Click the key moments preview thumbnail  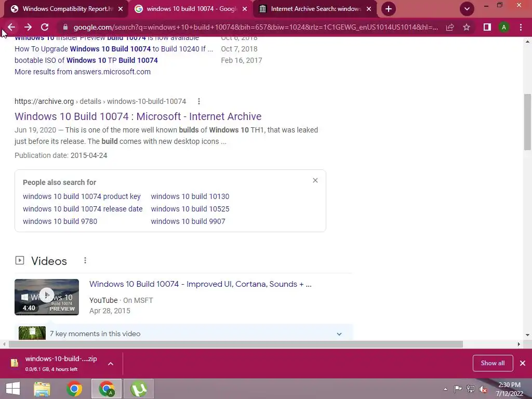click(32, 333)
